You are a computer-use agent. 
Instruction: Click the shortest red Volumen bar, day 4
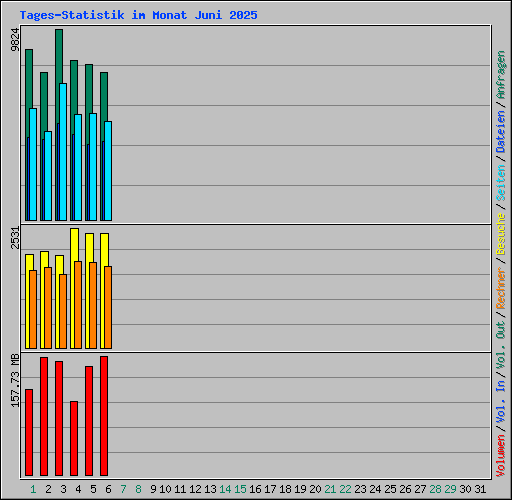point(74,438)
